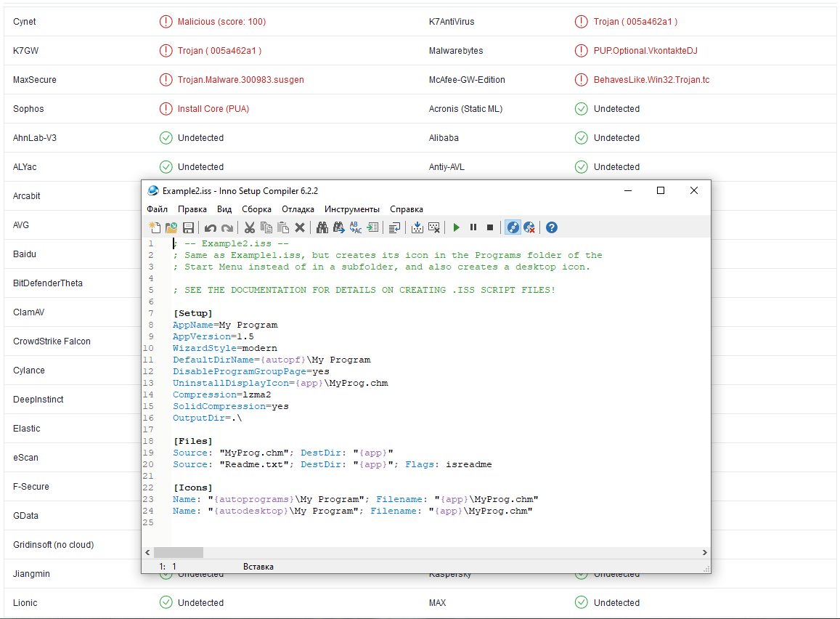Viewport: 840px width, 619px height.
Task: Click green check icon for Lionic
Action: (x=166, y=602)
